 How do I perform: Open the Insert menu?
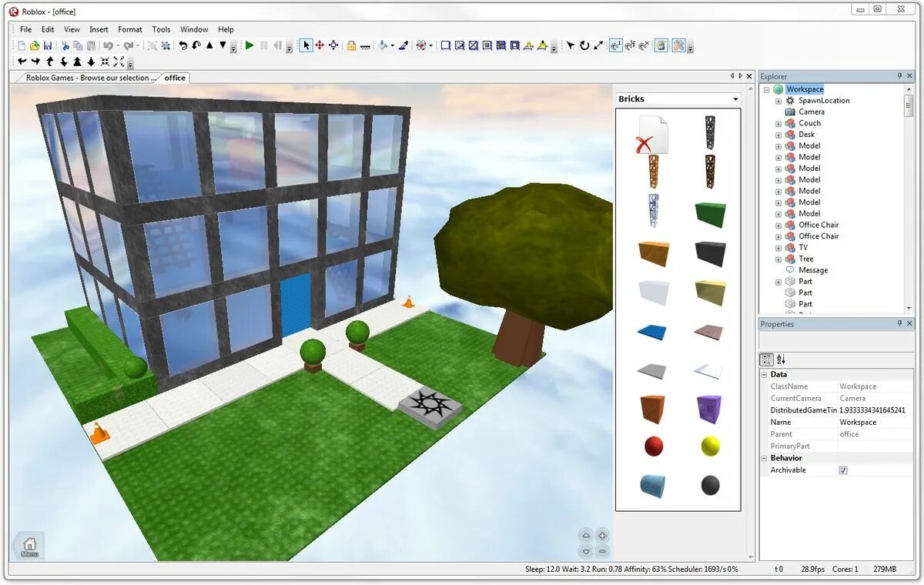click(x=99, y=29)
